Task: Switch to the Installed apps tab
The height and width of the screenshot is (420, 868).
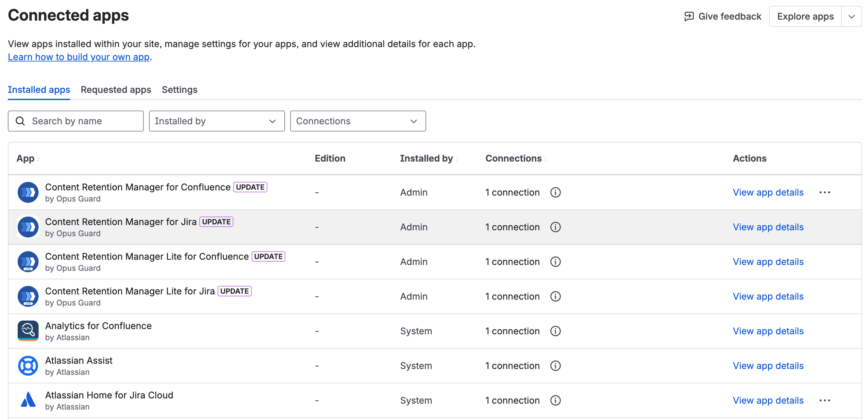Action: pos(39,90)
